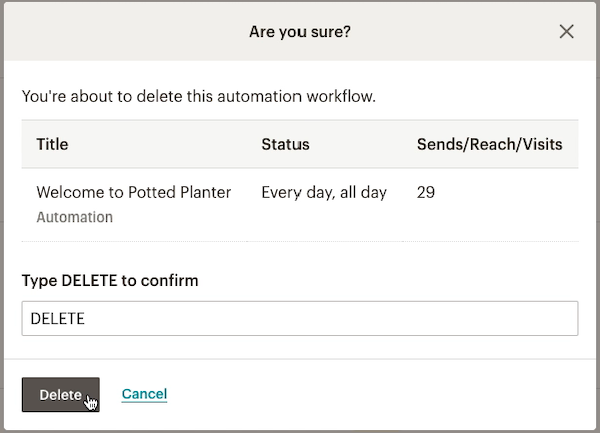Click the 29 sends count
600x433 pixels.
click(425, 192)
